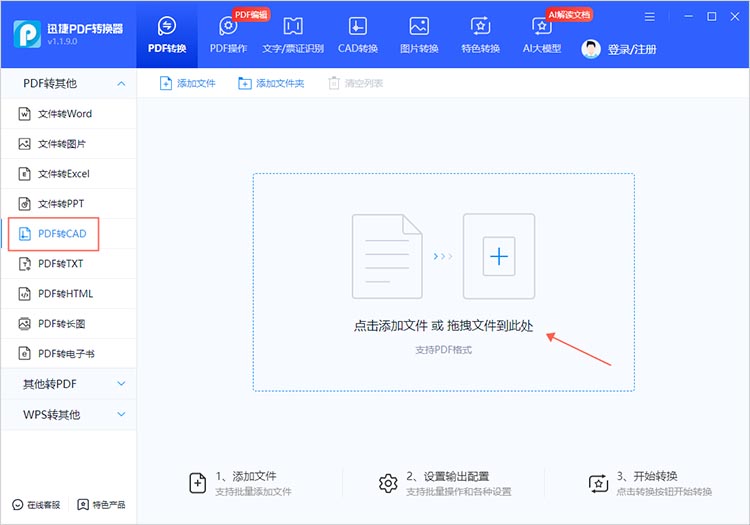The image size is (750, 525).
Task: Click the HTML code file icon
Action: pyautogui.click(x=24, y=294)
